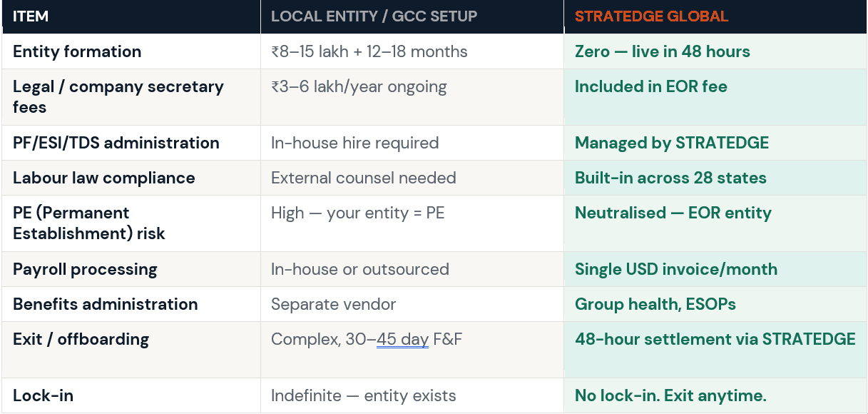
Task: Select the 'Lock-in' row label
Action: (44, 395)
